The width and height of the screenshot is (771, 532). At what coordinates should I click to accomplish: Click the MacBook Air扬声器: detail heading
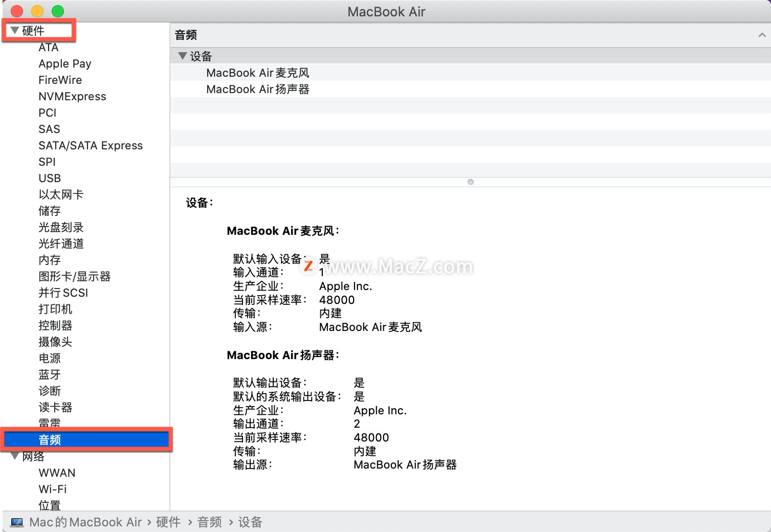tap(283, 355)
